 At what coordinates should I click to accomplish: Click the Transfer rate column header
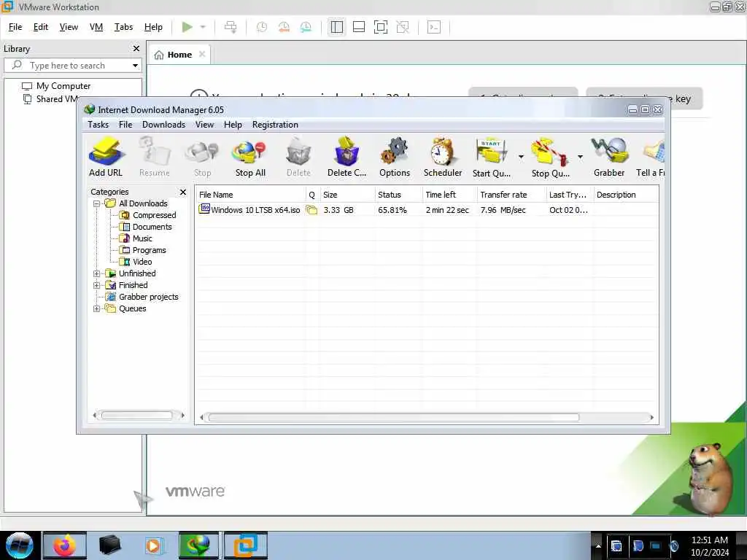pyautogui.click(x=511, y=195)
